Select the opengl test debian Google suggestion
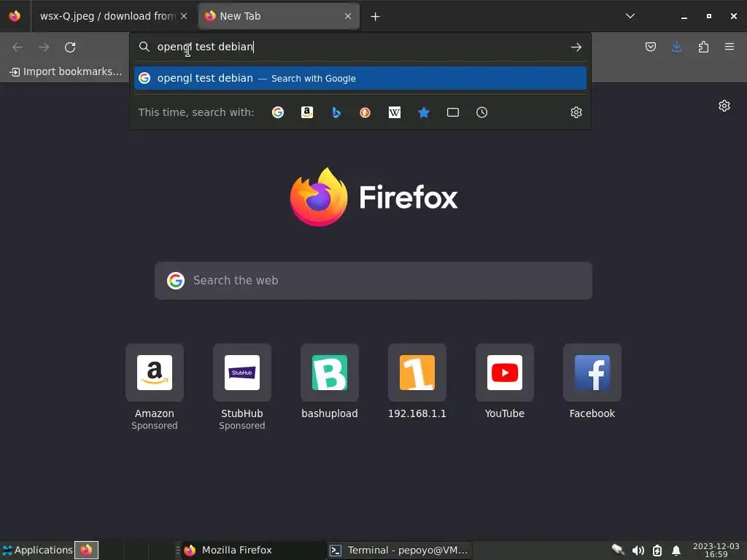The height and width of the screenshot is (560, 747). 360,78
